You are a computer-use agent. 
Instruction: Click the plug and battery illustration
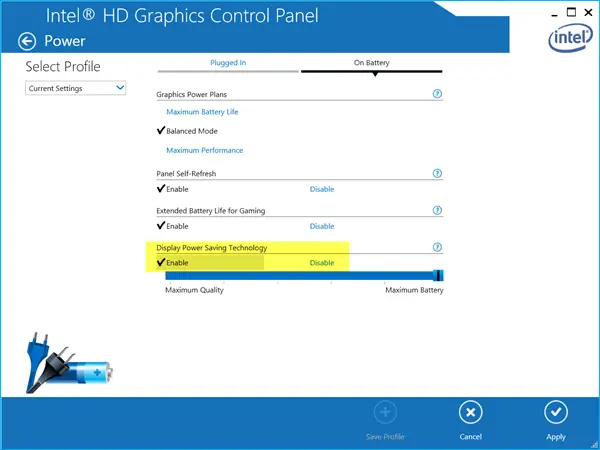tap(69, 363)
